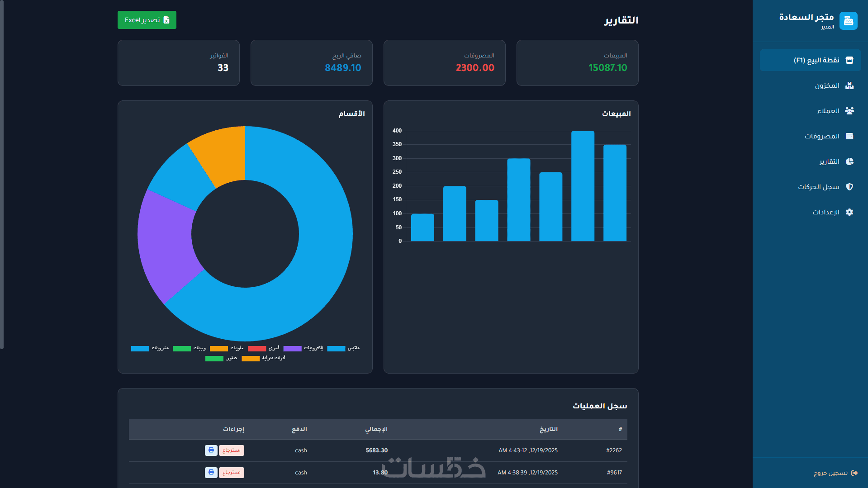Open inventory via المخزون boxes icon
Screen dimensions: 868x488
pyautogui.click(x=849, y=85)
